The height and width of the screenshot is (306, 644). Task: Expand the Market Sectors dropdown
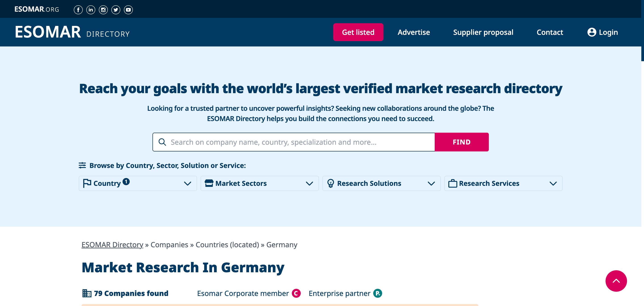coord(259,183)
